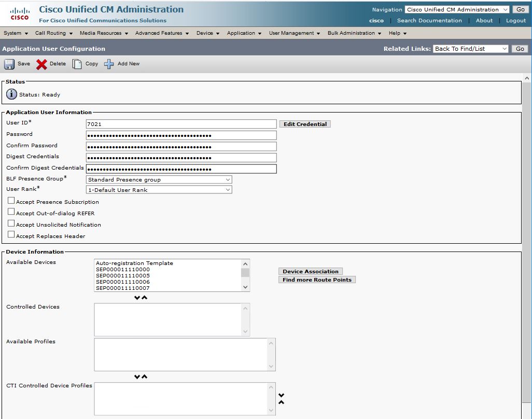The height and width of the screenshot is (419, 532).
Task: Click the Cisco logo in header
Action: coord(20,14)
